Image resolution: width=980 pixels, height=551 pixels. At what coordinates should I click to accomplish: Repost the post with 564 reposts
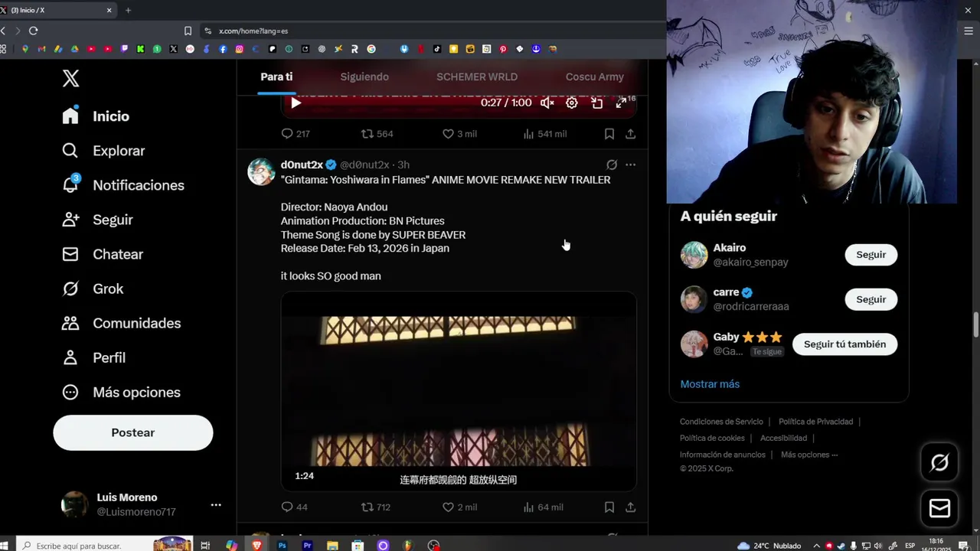[377, 134]
